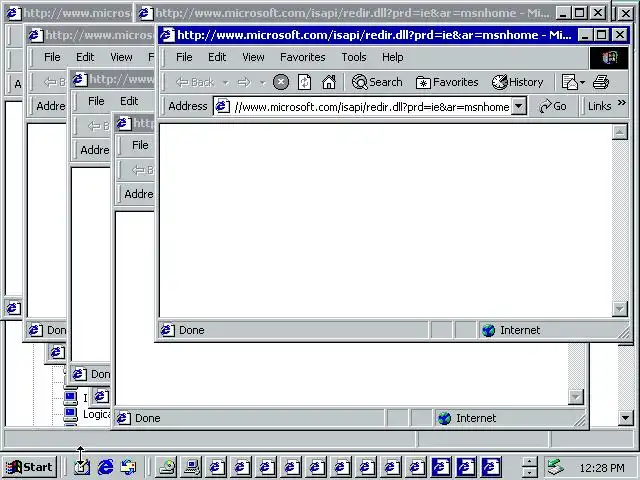640x480 pixels.
Task: Click the Links toolbar label
Action: click(x=599, y=106)
